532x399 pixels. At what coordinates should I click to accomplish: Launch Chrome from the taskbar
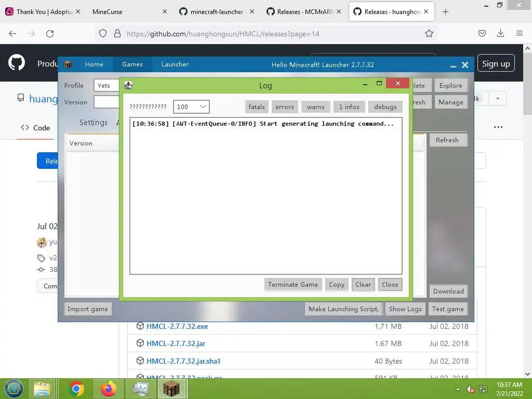tap(76, 389)
